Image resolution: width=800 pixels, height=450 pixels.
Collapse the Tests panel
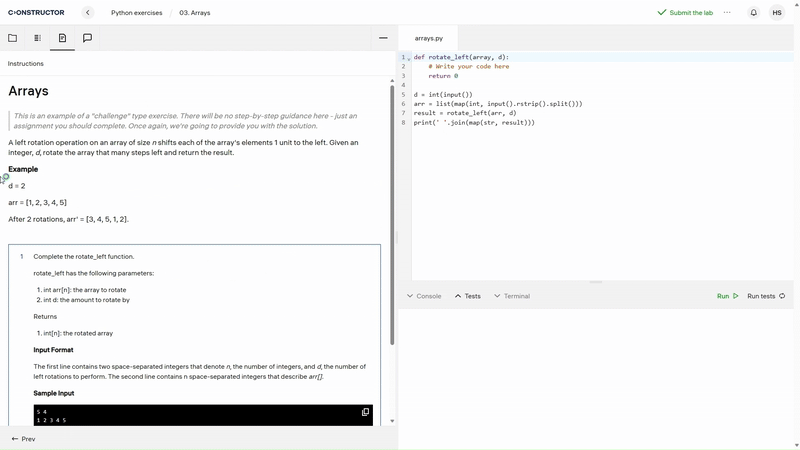pos(468,296)
